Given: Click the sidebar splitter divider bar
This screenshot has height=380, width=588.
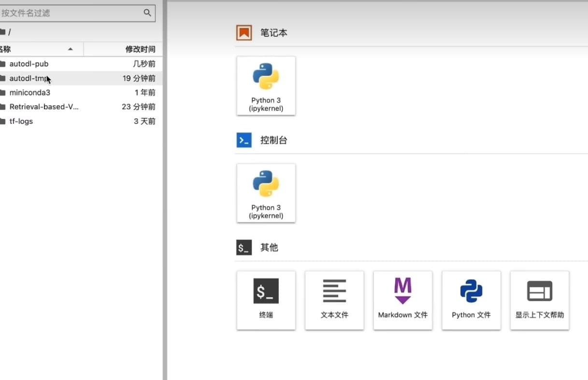Looking at the screenshot, I should click(165, 193).
